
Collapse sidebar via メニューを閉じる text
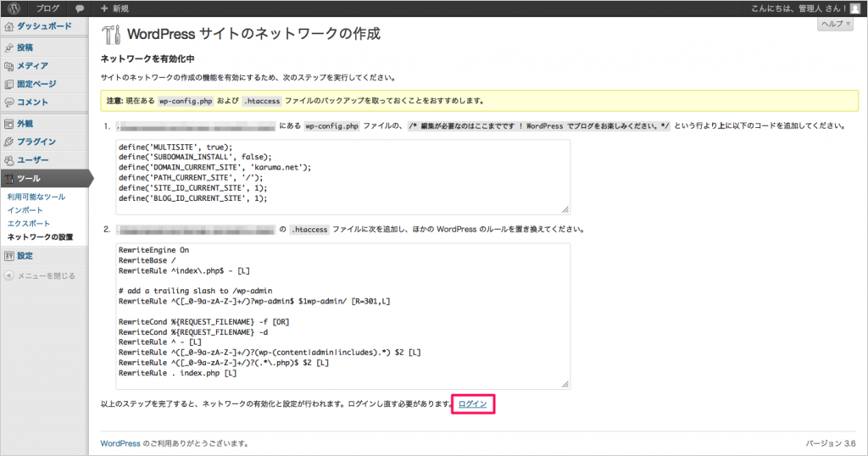pos(47,275)
